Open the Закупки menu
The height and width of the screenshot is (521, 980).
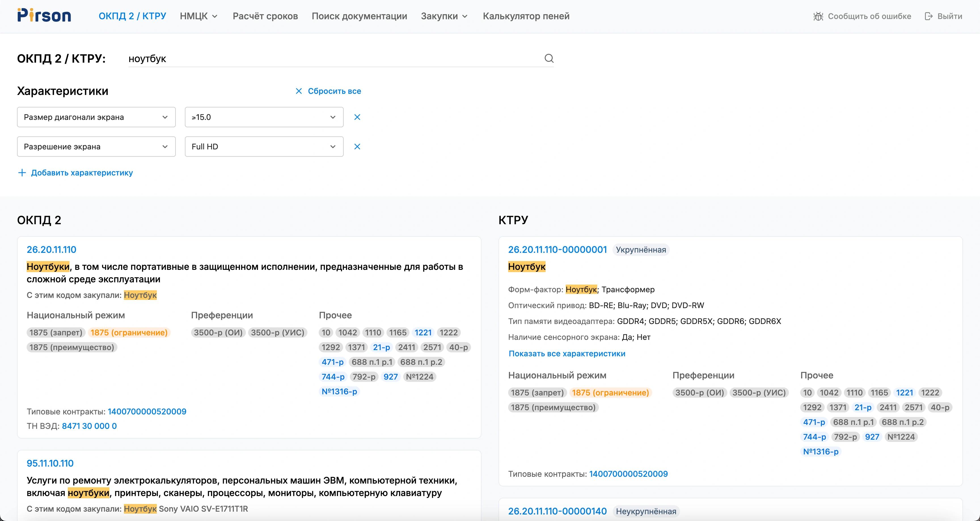coord(443,16)
